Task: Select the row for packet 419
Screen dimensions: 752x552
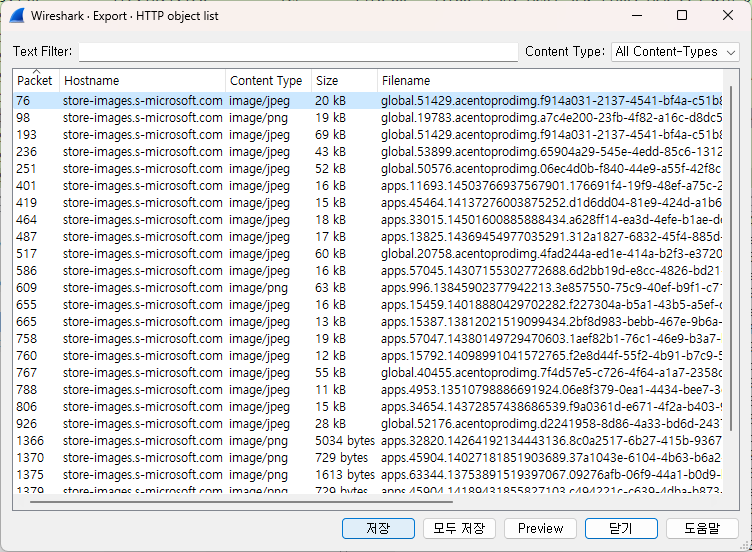Action: [x=368, y=203]
